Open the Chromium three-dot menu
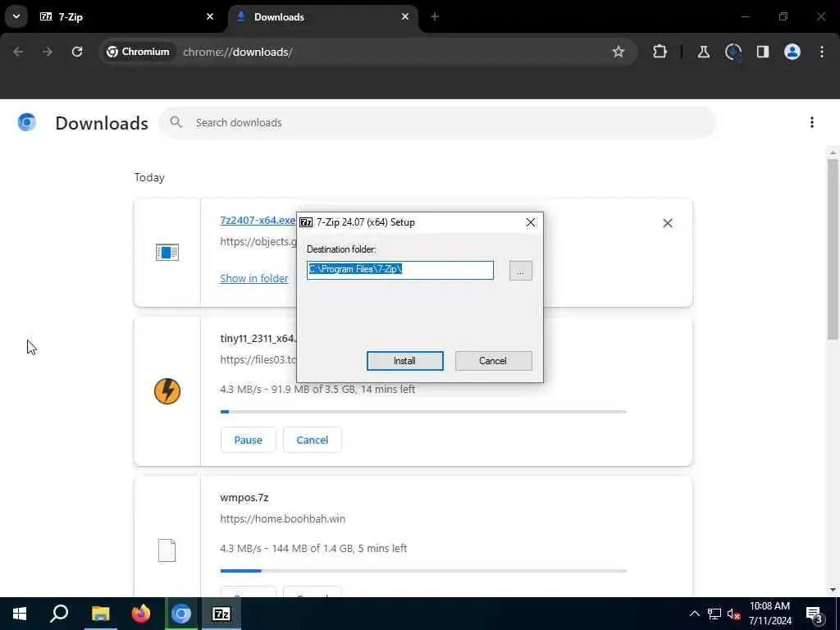The image size is (840, 630). point(821,52)
